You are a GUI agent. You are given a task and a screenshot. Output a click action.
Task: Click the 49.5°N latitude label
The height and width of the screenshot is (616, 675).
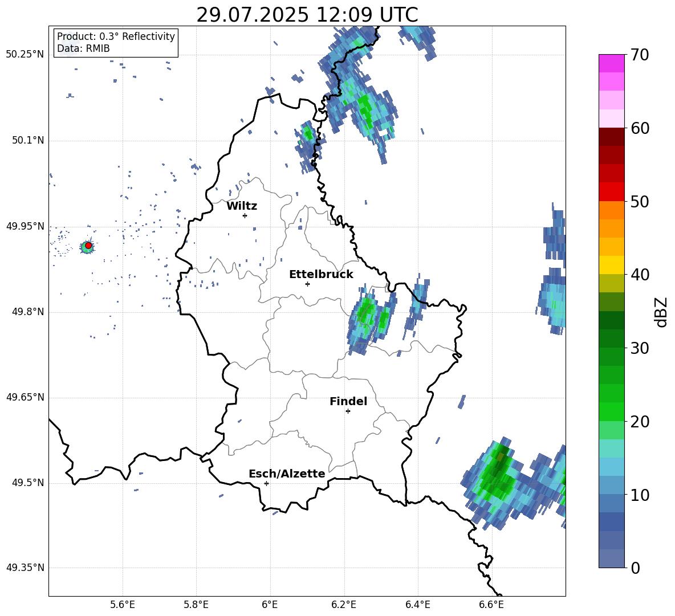(27, 483)
